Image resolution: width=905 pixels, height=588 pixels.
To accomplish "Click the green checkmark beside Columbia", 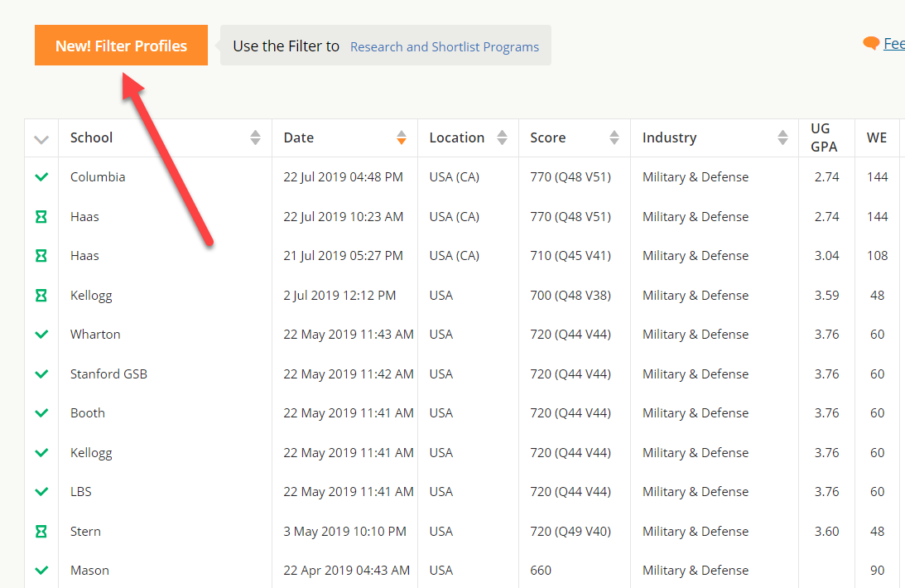I will pyautogui.click(x=41, y=177).
